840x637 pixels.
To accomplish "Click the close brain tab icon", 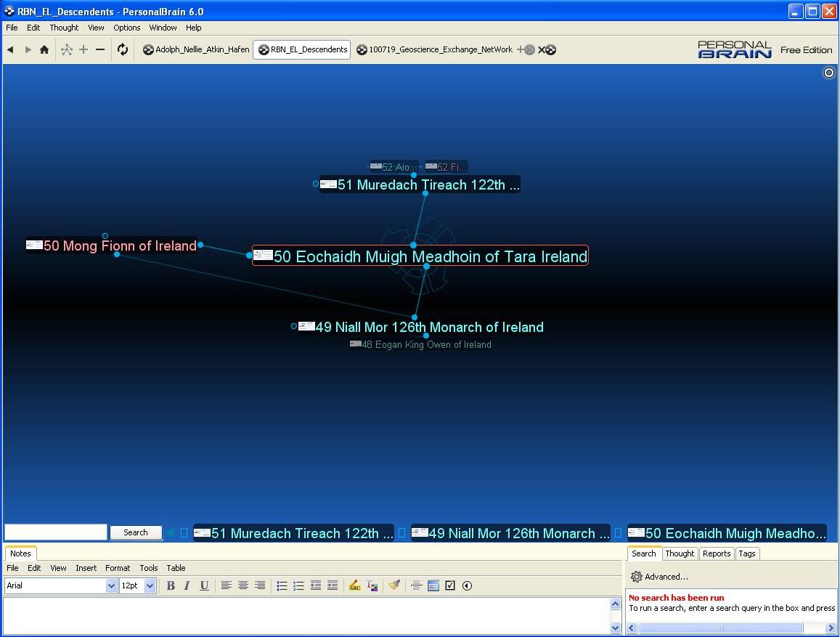I will [547, 50].
